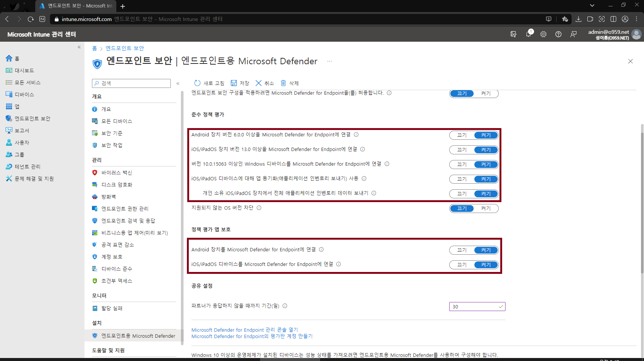Open info icon beside iOS/iPadOS 13.0 setting

click(x=363, y=149)
